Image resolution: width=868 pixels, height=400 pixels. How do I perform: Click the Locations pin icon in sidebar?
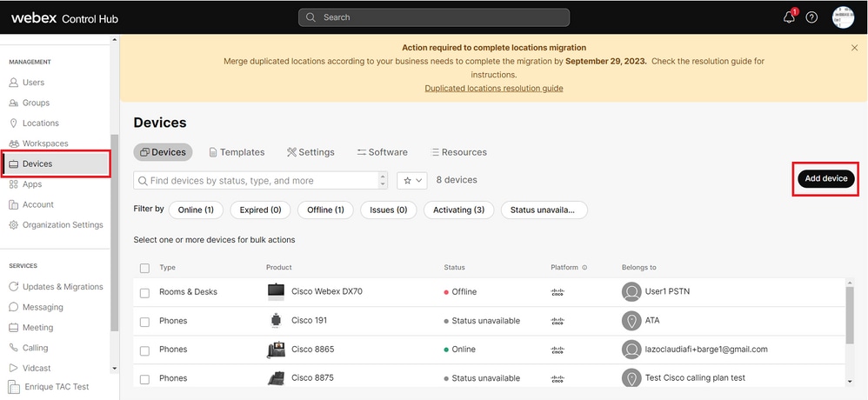(14, 123)
